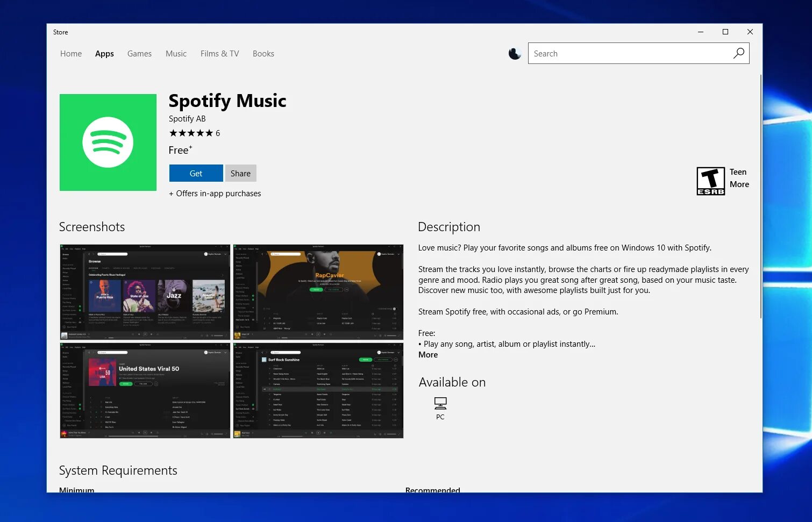Open the United States Viral 50 screenshot
812x522 pixels.
[144, 390]
